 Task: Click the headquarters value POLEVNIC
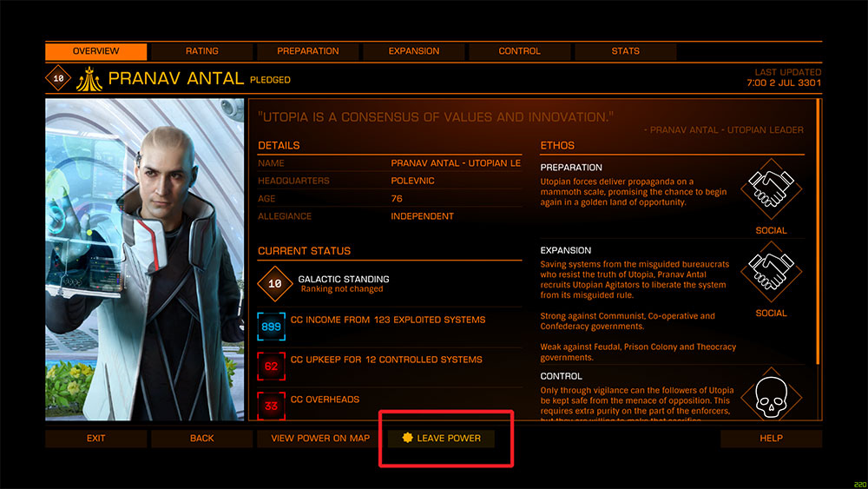412,181
